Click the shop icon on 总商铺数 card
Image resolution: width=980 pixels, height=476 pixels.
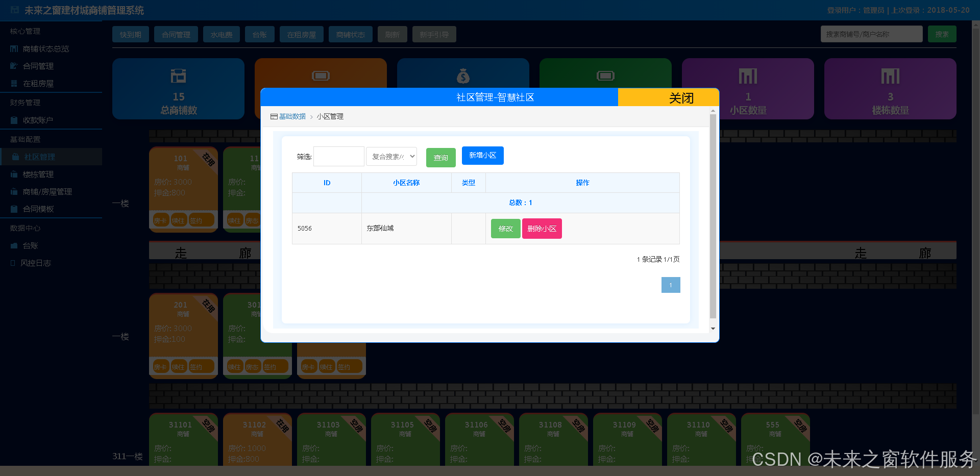coord(178,76)
